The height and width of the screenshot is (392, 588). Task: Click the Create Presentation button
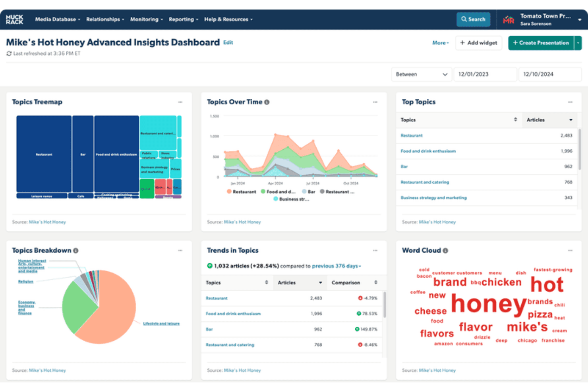click(x=541, y=43)
